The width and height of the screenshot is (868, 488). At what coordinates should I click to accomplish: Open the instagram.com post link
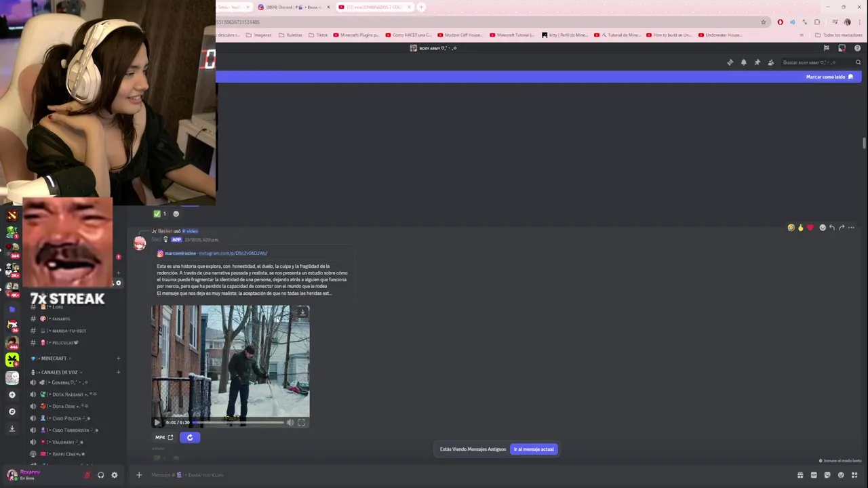(x=233, y=253)
